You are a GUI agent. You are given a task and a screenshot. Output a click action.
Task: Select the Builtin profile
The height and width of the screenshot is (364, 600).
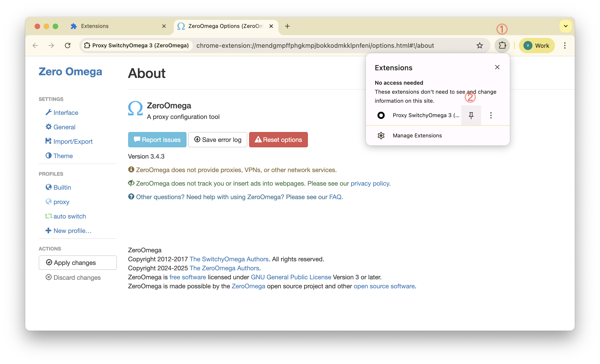click(x=58, y=187)
